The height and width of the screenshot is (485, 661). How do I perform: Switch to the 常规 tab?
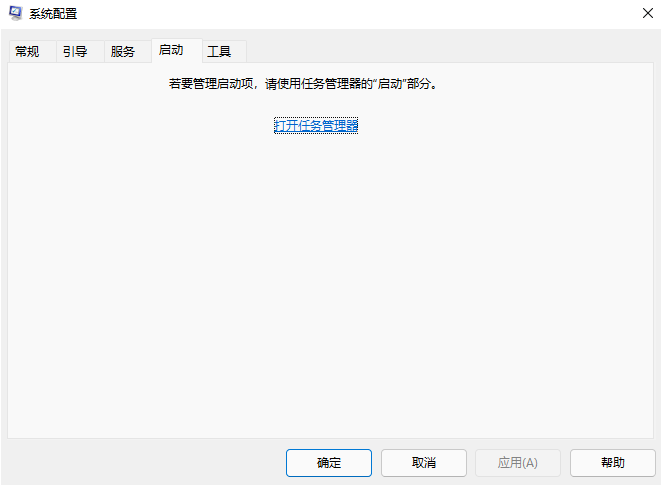coord(27,52)
